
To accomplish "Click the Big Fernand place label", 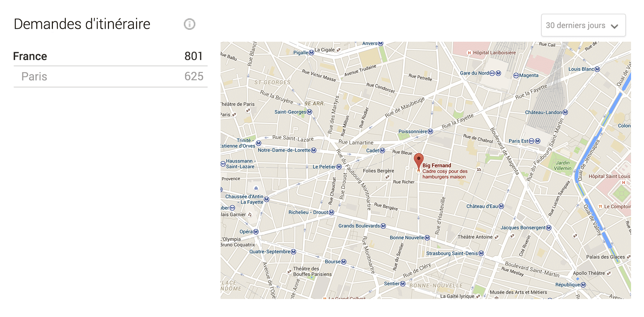I will click(436, 165).
